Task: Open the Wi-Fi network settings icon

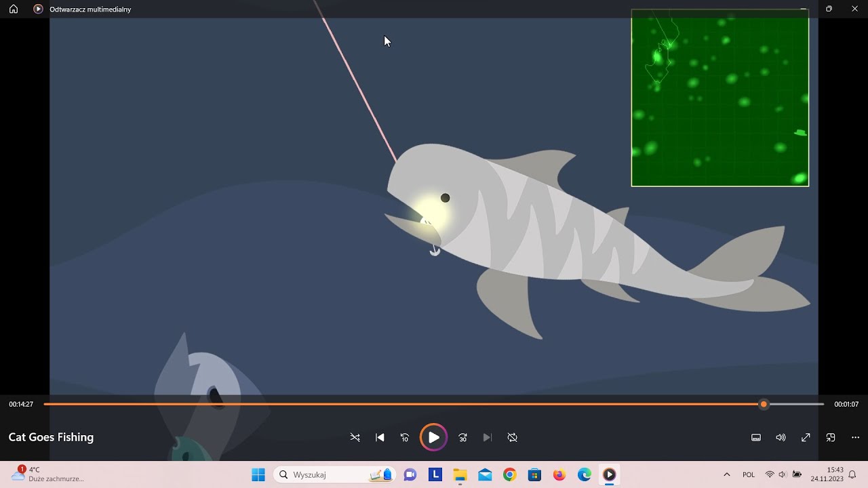Action: pyautogui.click(x=770, y=474)
